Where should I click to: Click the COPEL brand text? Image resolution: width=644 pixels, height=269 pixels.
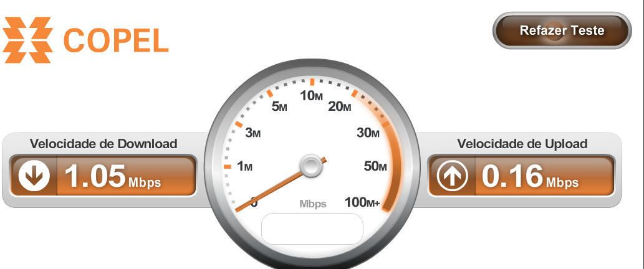[116, 40]
